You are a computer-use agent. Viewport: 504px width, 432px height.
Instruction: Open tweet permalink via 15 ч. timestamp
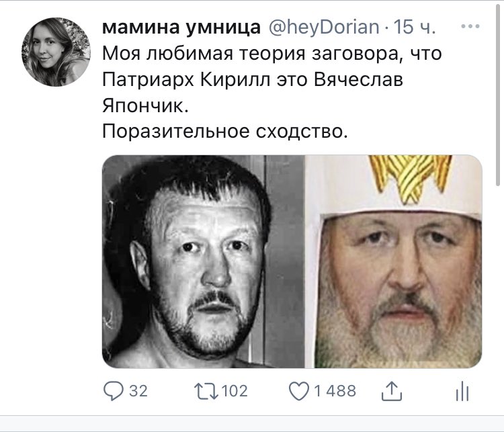[415, 27]
